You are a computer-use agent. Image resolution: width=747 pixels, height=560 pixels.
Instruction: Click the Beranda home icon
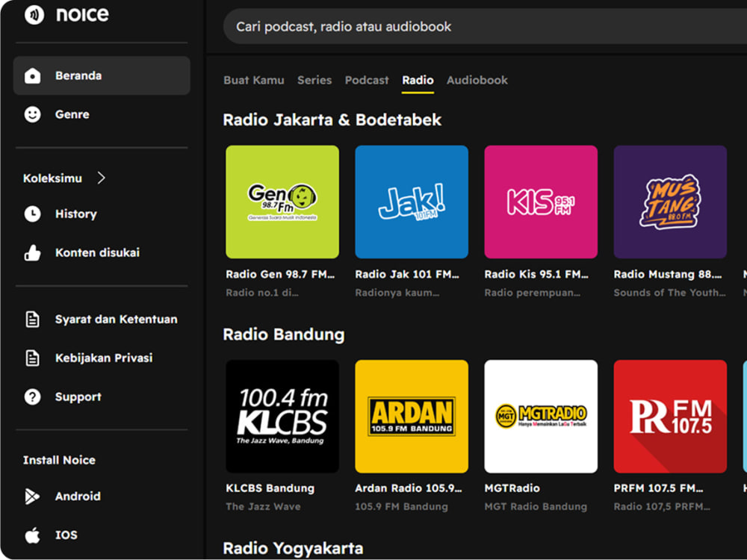point(32,75)
